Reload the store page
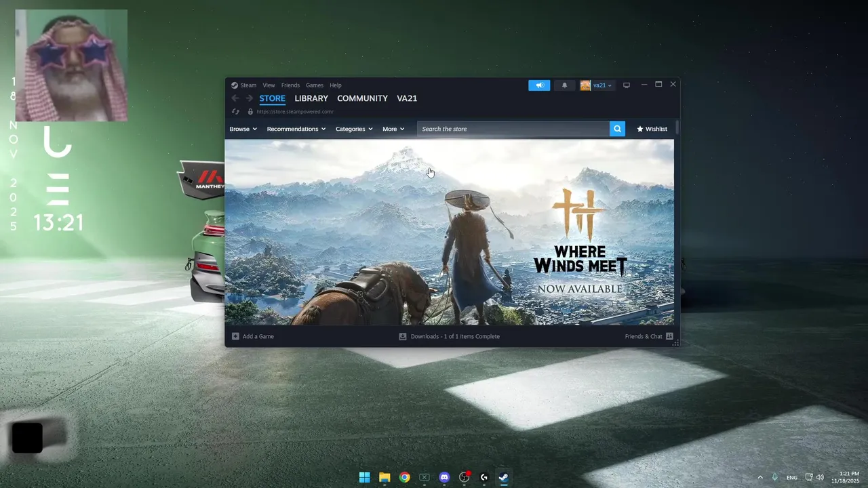 pyautogui.click(x=235, y=112)
